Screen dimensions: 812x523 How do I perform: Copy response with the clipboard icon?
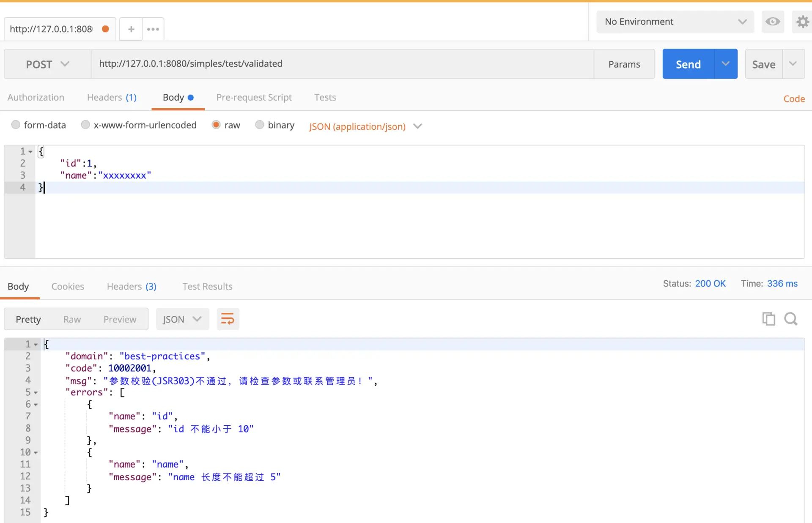pos(768,319)
